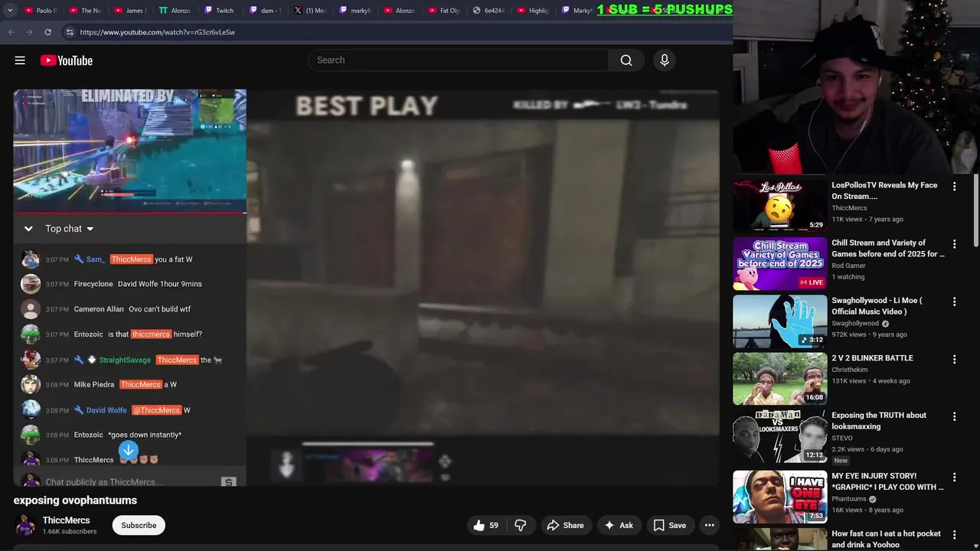The height and width of the screenshot is (551, 980).
Task: Click 'Ovo can't build wtf' chat message
Action: [x=159, y=309]
